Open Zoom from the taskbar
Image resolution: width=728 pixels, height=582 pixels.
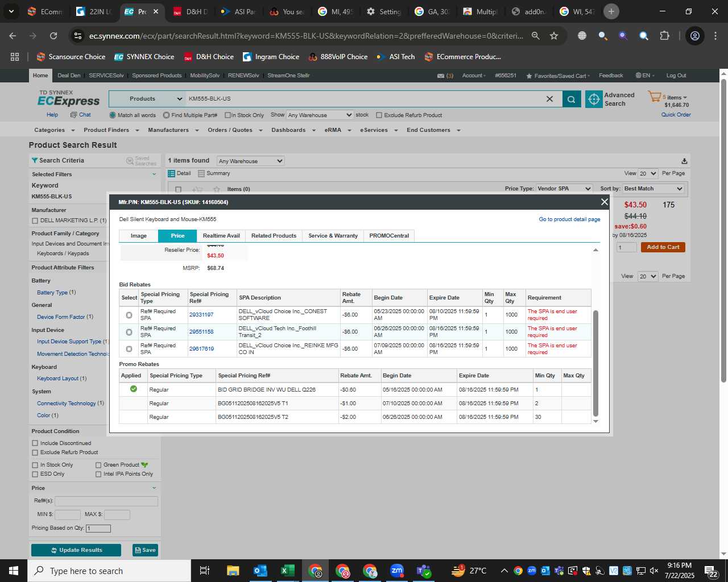(397, 571)
